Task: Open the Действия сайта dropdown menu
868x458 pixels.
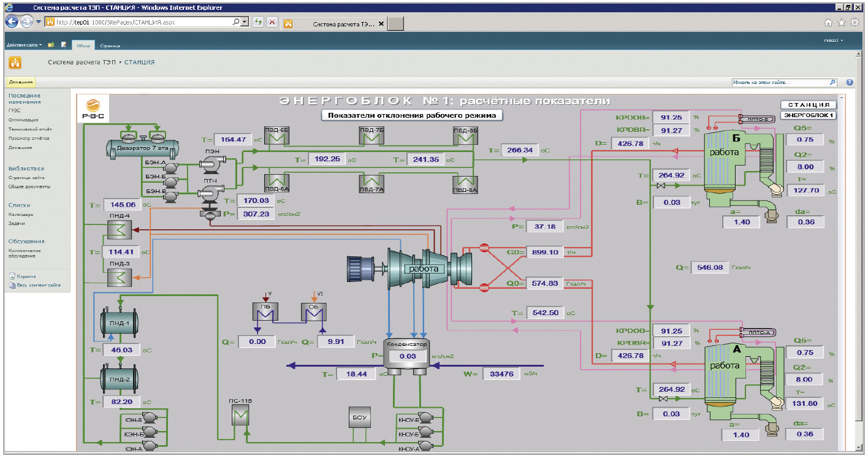Action: [x=24, y=45]
